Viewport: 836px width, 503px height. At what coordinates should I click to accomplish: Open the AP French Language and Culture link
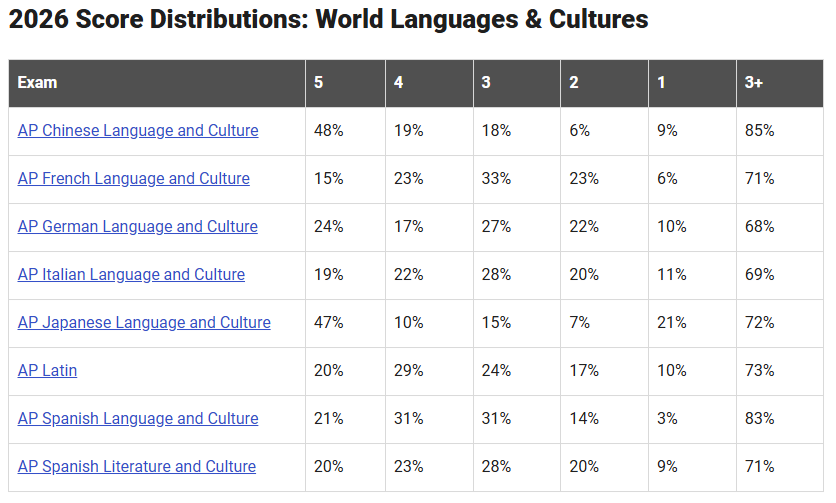(133, 179)
